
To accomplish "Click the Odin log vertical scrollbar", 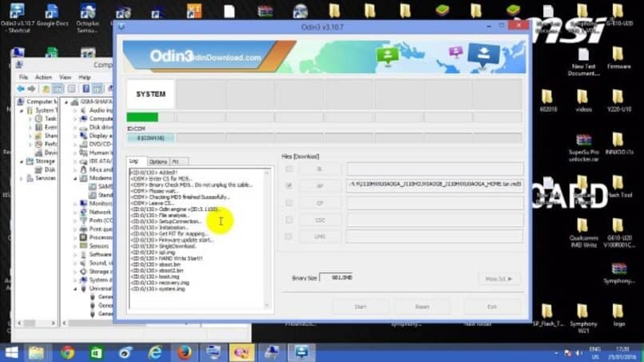I will pyautogui.click(x=267, y=238).
